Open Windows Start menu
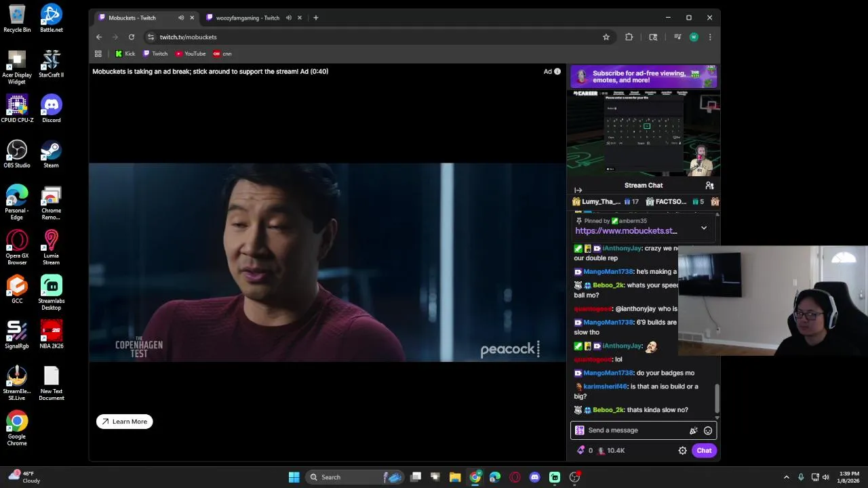The height and width of the screenshot is (488, 868). [x=294, y=477]
